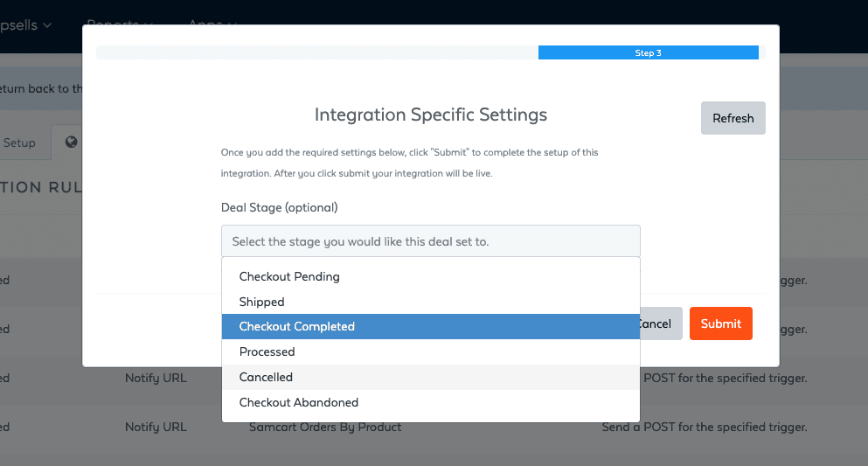Screen dimensions: 868x466
Task: Pick Checkout Completed option
Action: point(297,326)
